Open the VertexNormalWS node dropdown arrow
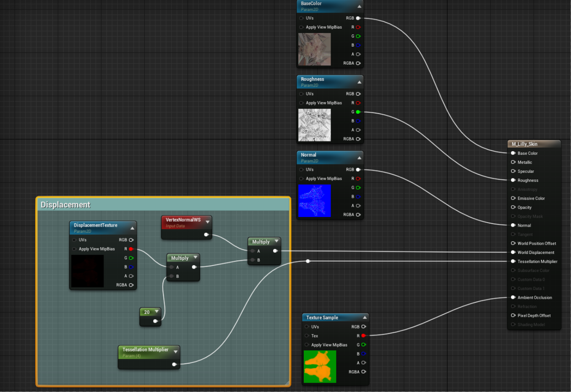571x392 pixels. tap(207, 222)
